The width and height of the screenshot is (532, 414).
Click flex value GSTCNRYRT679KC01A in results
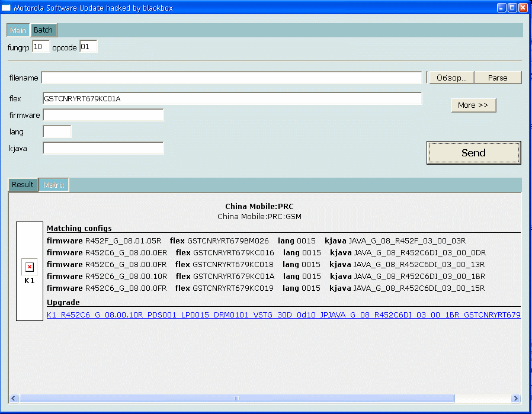click(234, 277)
